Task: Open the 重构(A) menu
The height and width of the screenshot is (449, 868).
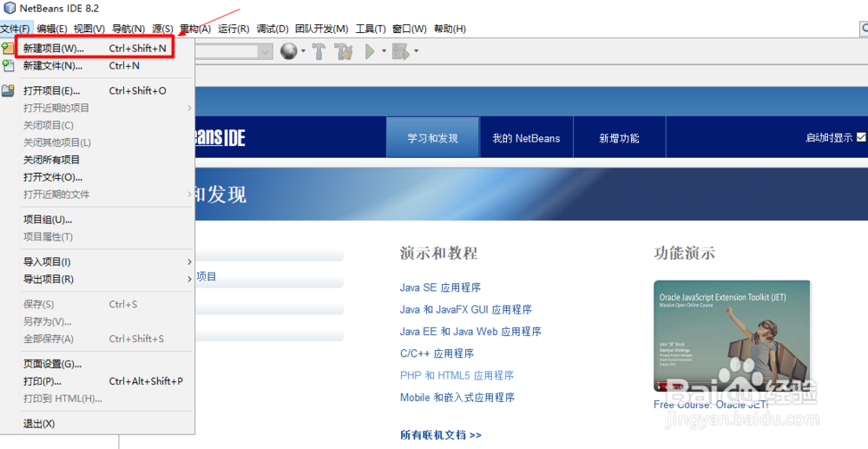Action: pyautogui.click(x=195, y=29)
